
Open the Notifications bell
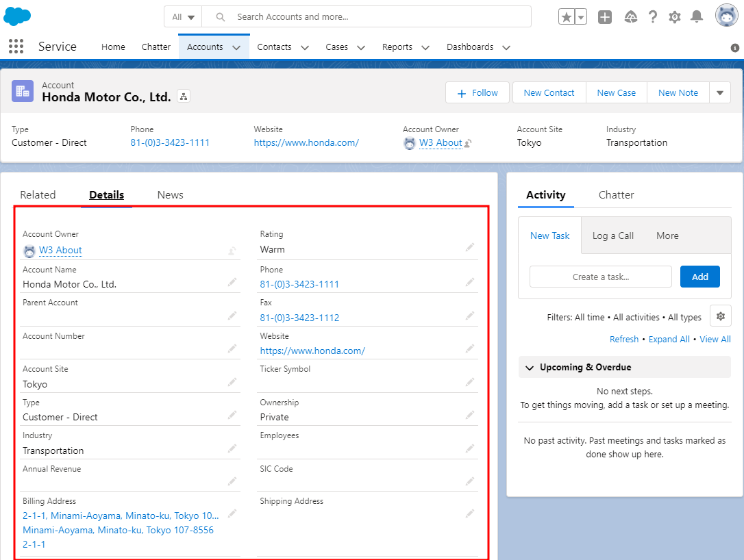(x=697, y=17)
